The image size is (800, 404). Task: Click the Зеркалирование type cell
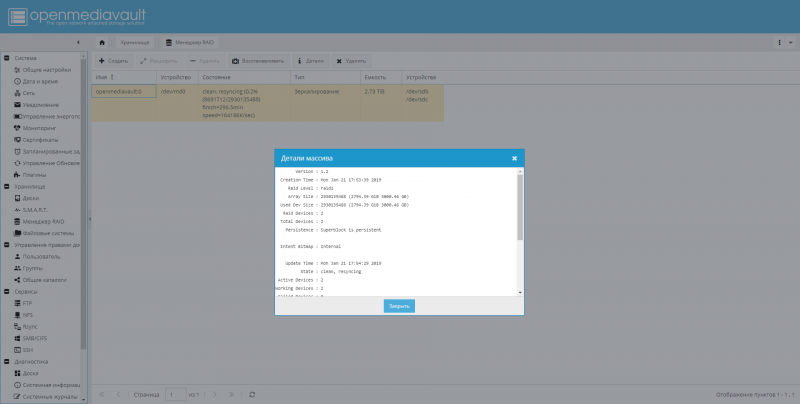[x=325, y=104]
